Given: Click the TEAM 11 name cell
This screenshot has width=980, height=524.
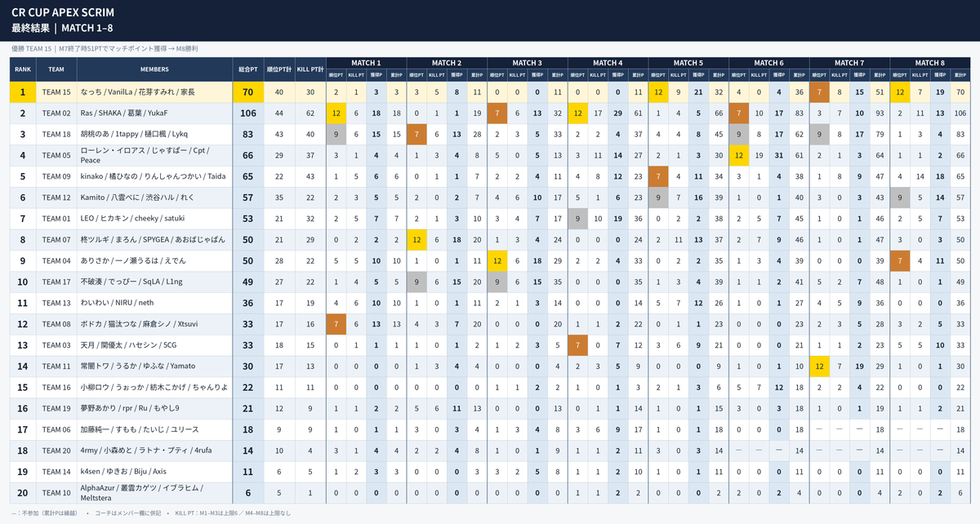Looking at the screenshot, I should click(x=56, y=367).
